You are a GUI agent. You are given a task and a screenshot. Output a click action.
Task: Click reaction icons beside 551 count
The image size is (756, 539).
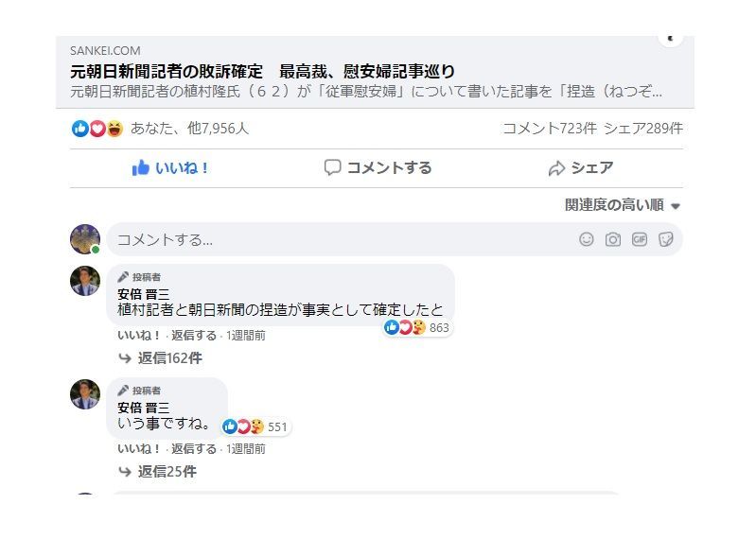pyautogui.click(x=243, y=426)
